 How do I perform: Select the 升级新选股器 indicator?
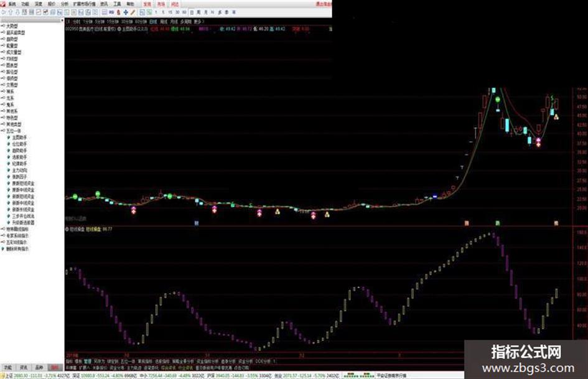pos(23,223)
